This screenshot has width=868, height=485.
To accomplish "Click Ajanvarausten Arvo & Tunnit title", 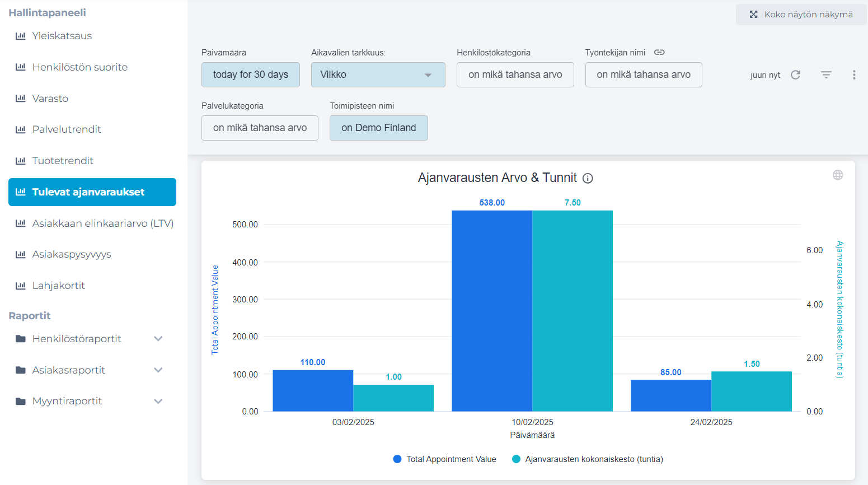I will tap(498, 178).
